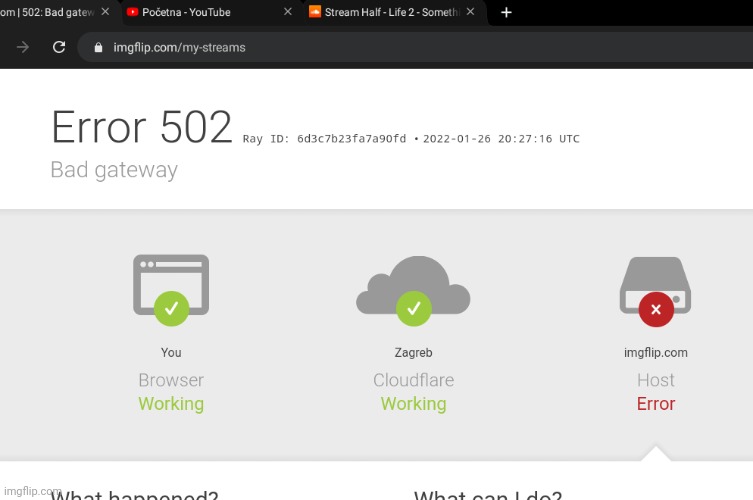Close the Početna - YouTube tab

click(288, 12)
